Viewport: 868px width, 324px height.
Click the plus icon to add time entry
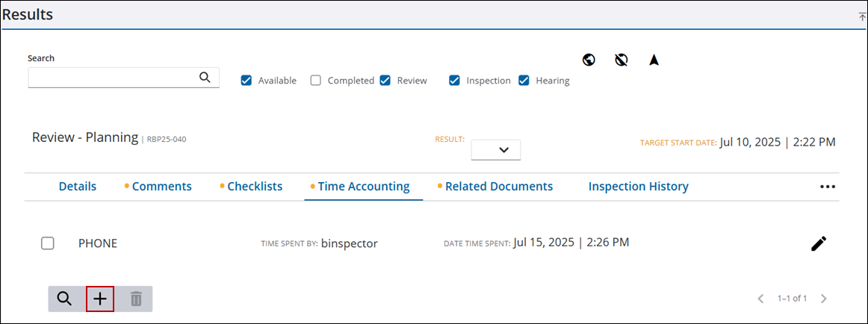(x=100, y=299)
